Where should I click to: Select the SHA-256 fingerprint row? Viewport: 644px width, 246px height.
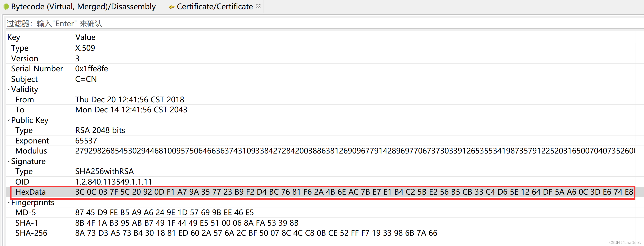click(x=321, y=233)
